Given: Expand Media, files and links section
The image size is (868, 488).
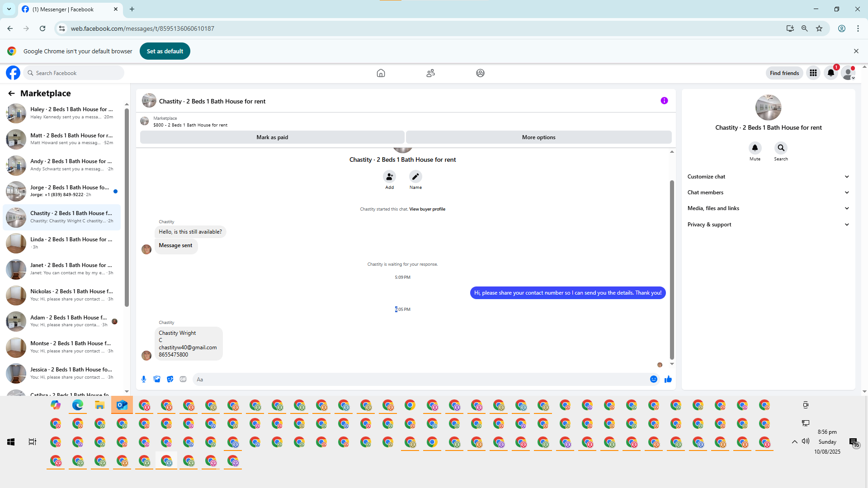Looking at the screenshot, I should click(x=768, y=208).
